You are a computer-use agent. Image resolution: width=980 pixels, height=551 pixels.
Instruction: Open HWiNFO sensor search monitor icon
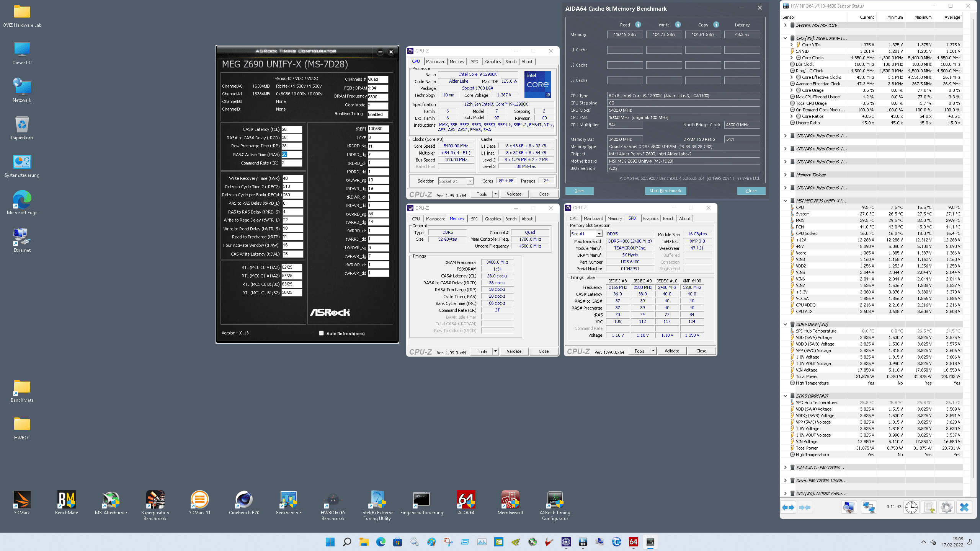pyautogui.click(x=849, y=507)
